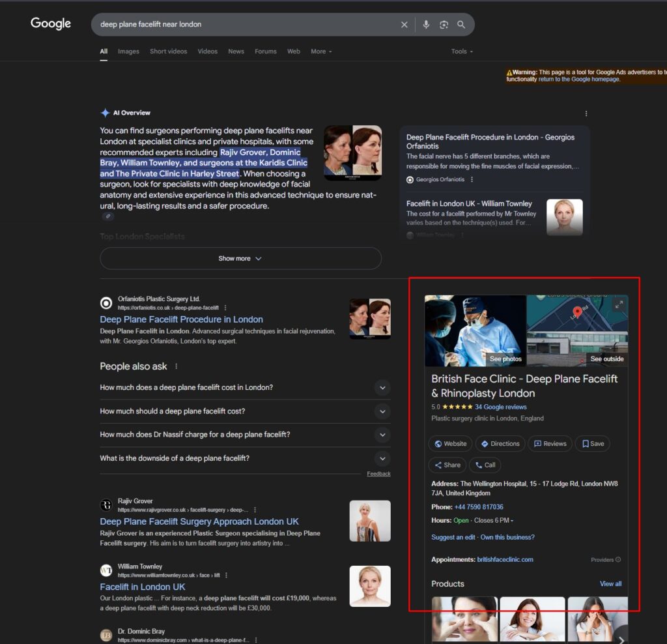
Task: Open Georgios Orfaniotis AI Overview card title
Action: point(490,141)
